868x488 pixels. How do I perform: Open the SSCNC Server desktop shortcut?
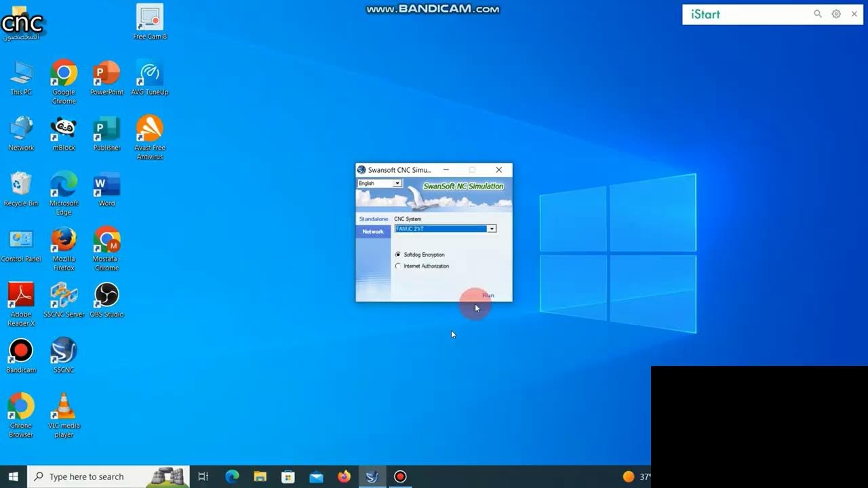pos(64,300)
